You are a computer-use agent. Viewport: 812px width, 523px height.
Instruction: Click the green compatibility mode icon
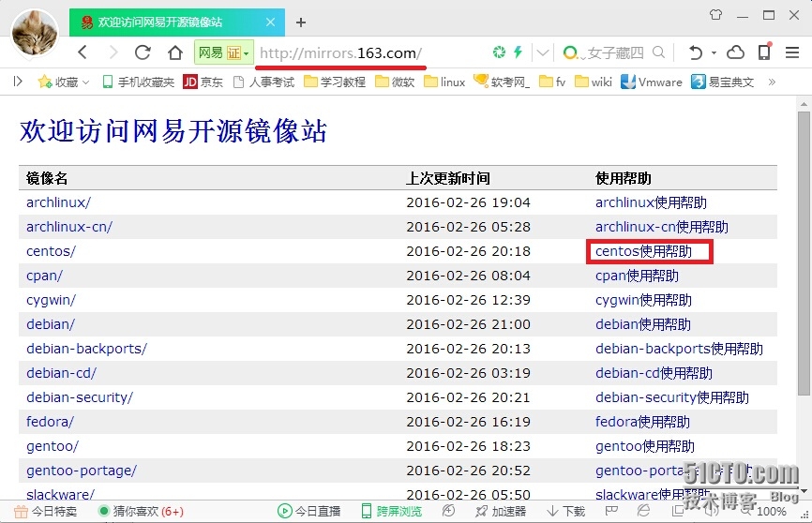point(499,52)
